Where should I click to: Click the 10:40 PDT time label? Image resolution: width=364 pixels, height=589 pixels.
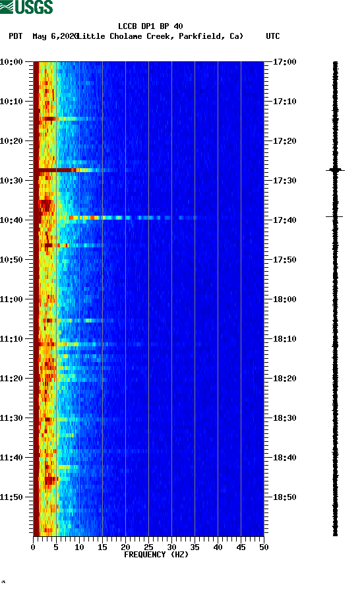(11, 220)
